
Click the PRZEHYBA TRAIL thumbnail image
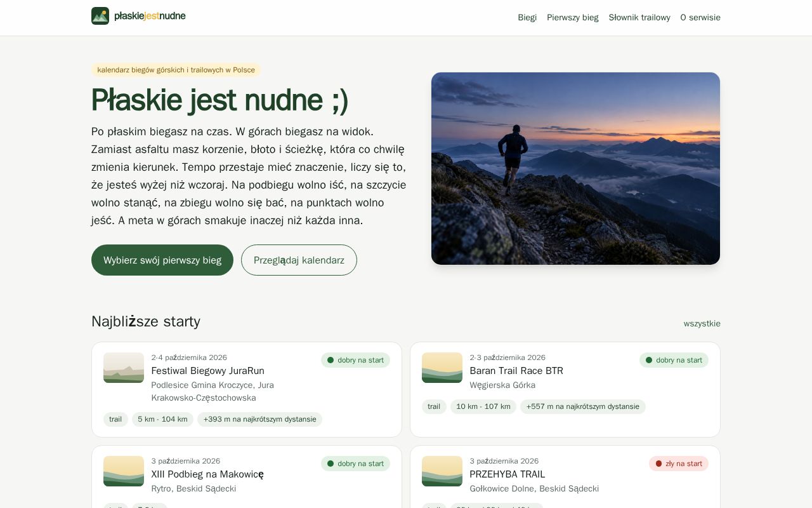point(442,471)
